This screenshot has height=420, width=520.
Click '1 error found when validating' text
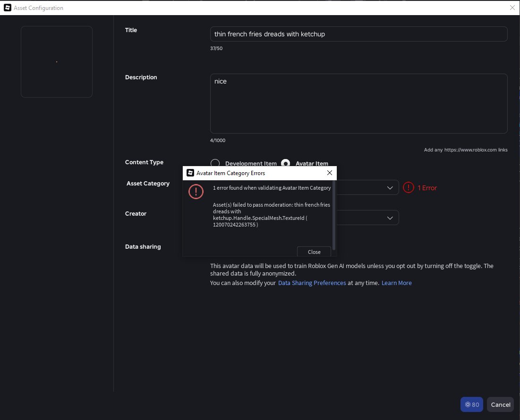(272, 188)
